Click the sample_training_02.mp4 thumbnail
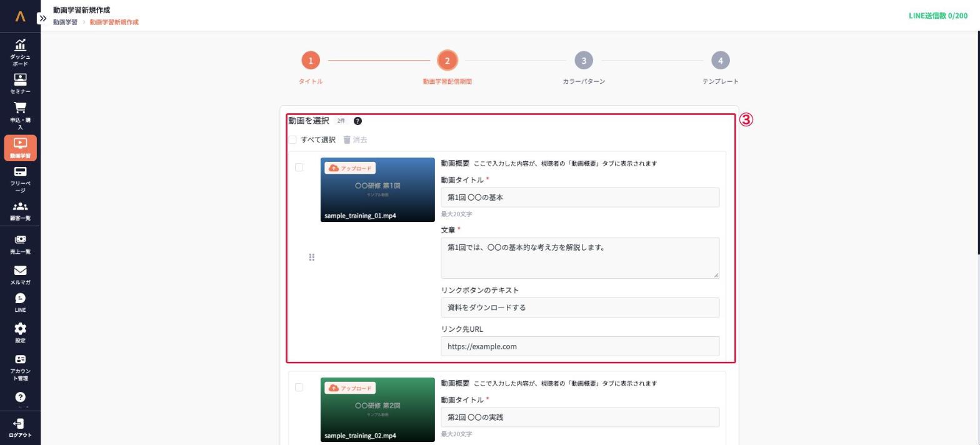 click(377, 410)
